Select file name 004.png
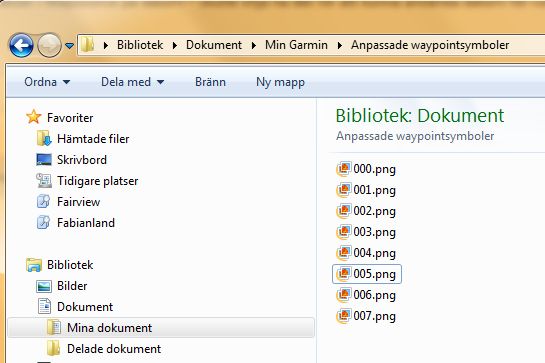The height and width of the screenshot is (363, 545). pos(374,253)
